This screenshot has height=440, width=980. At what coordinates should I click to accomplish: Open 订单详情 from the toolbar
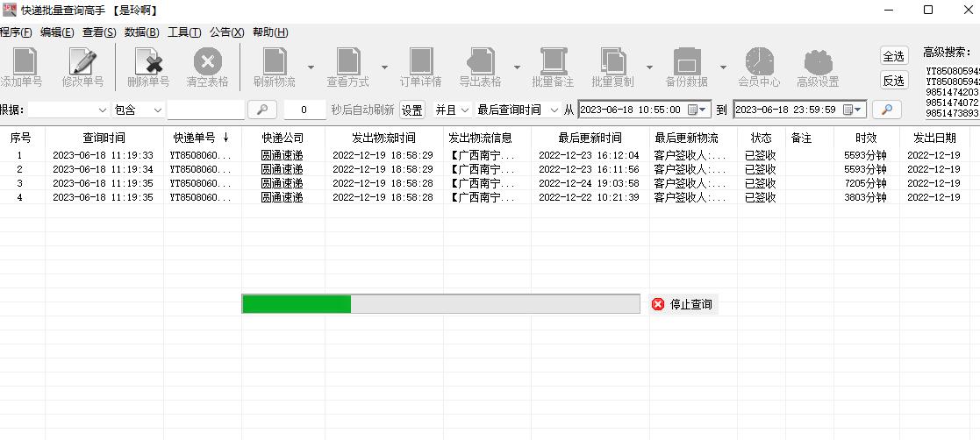tap(421, 61)
